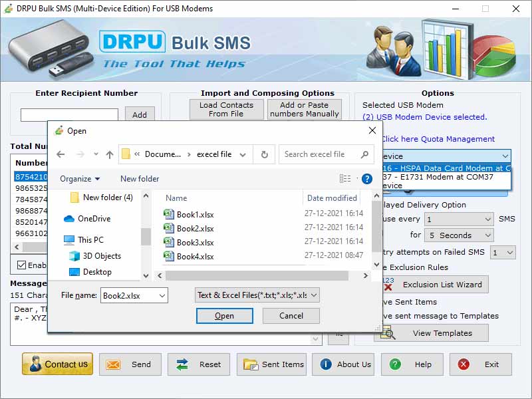Click file list vertical scrollbar thumb
The width and height of the screenshot is (532, 399).
tap(376, 226)
